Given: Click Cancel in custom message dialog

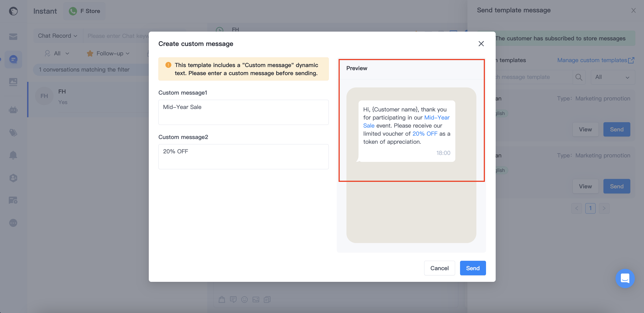Looking at the screenshot, I should click(439, 268).
